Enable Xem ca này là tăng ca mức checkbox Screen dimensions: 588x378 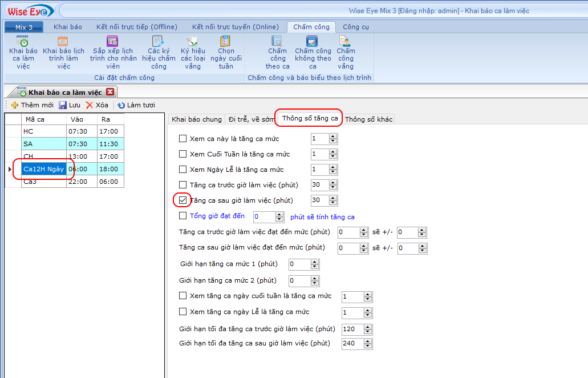(183, 138)
